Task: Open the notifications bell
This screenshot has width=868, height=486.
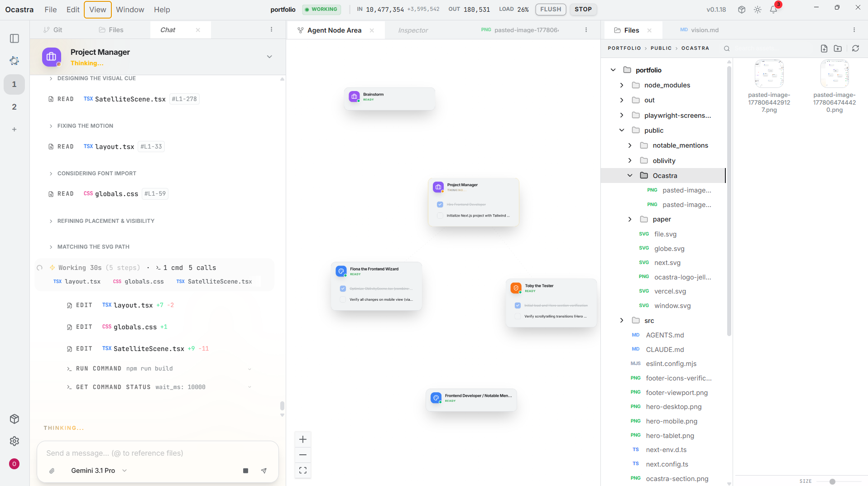Action: [x=773, y=10]
